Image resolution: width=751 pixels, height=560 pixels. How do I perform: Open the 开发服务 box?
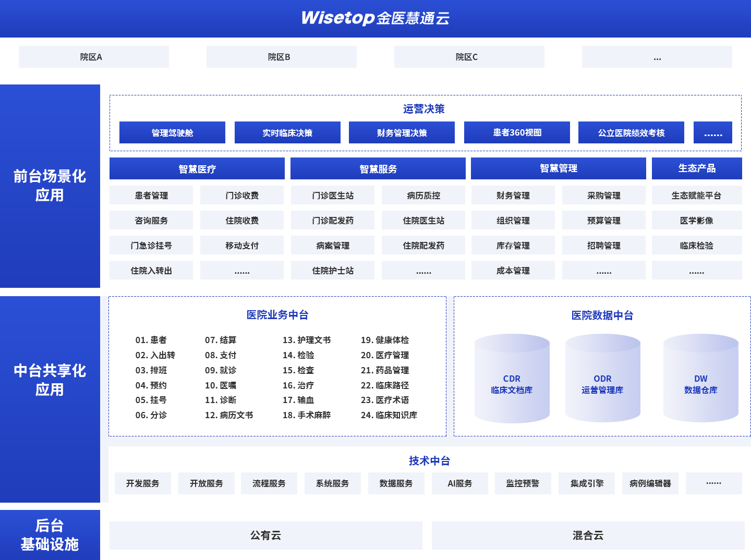(x=143, y=483)
